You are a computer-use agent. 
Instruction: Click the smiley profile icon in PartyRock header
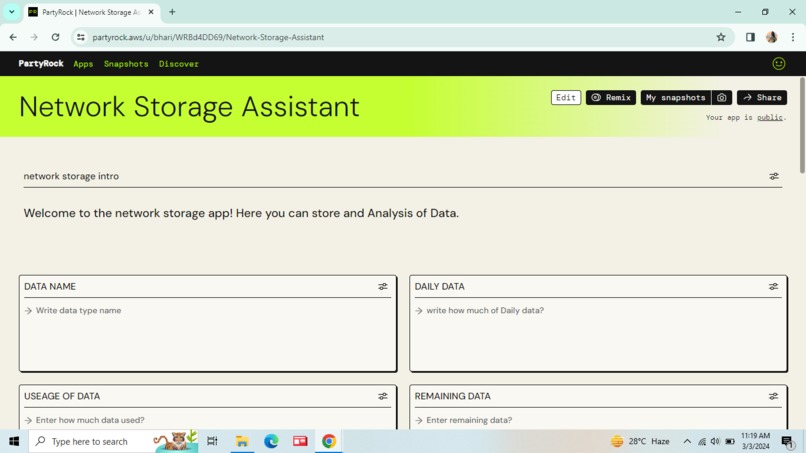[779, 64]
